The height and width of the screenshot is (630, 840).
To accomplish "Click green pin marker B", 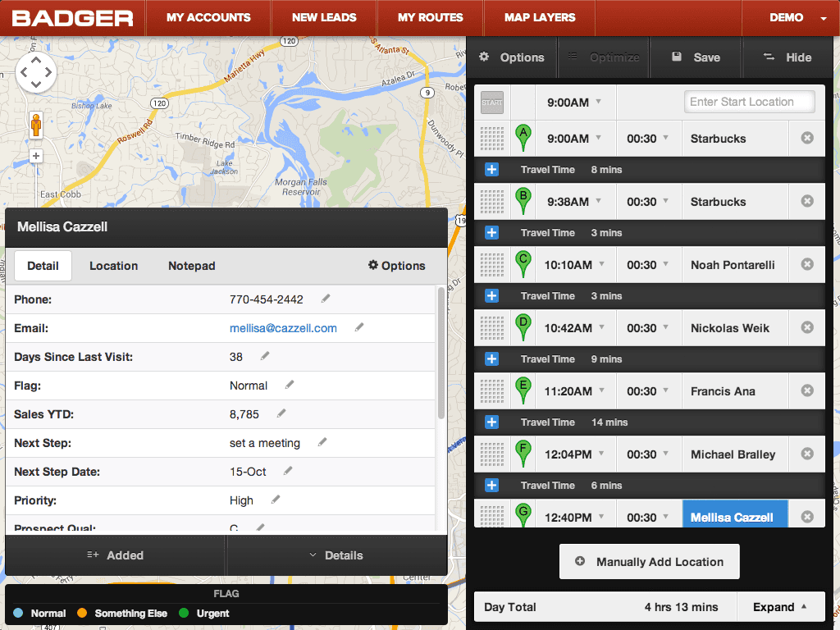I will coord(523,201).
